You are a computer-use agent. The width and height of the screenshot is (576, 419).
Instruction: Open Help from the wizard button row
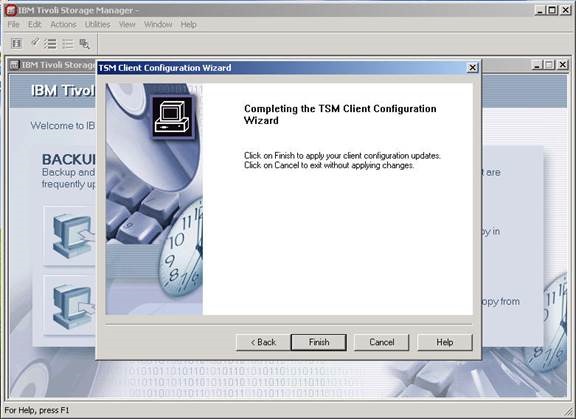pos(444,342)
